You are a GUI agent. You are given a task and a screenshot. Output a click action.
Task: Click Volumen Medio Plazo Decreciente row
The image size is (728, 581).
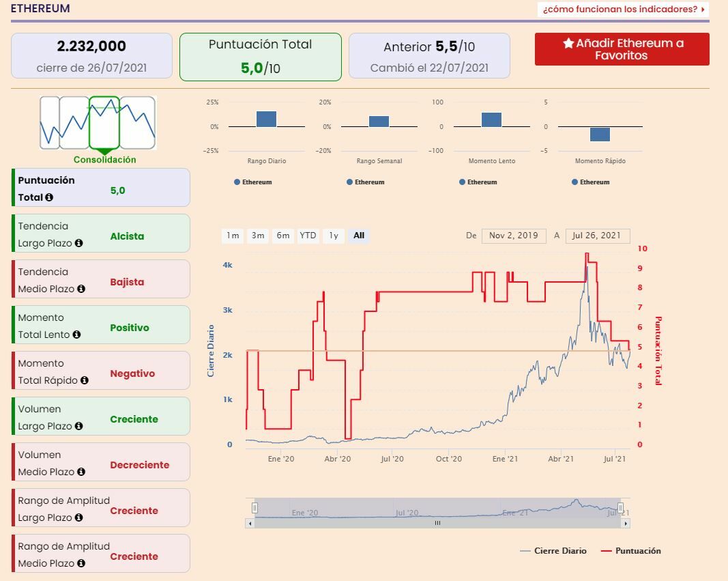(x=101, y=462)
